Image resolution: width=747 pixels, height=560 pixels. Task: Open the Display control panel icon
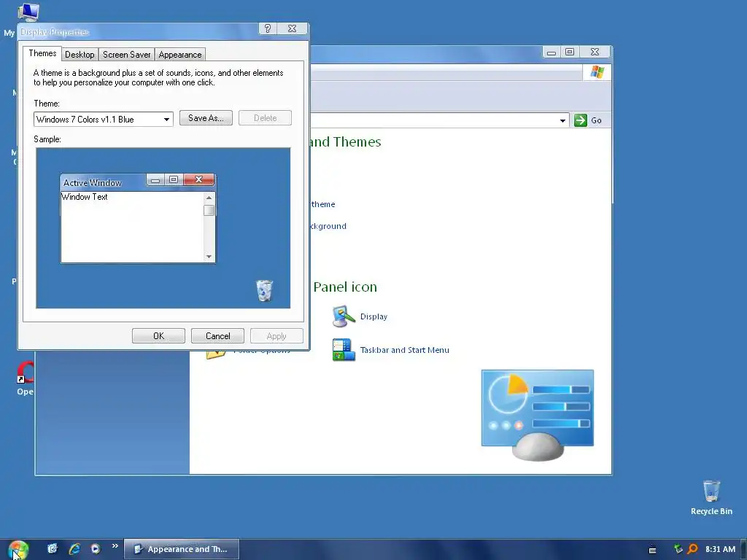[344, 316]
